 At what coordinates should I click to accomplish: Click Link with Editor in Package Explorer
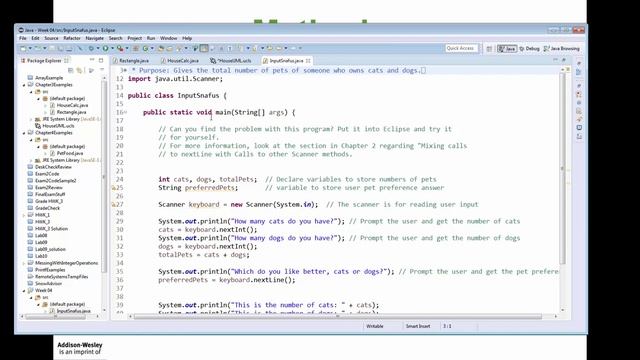[80, 70]
